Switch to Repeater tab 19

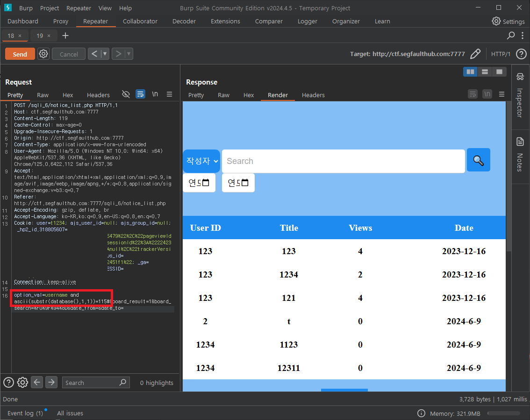tap(40, 36)
